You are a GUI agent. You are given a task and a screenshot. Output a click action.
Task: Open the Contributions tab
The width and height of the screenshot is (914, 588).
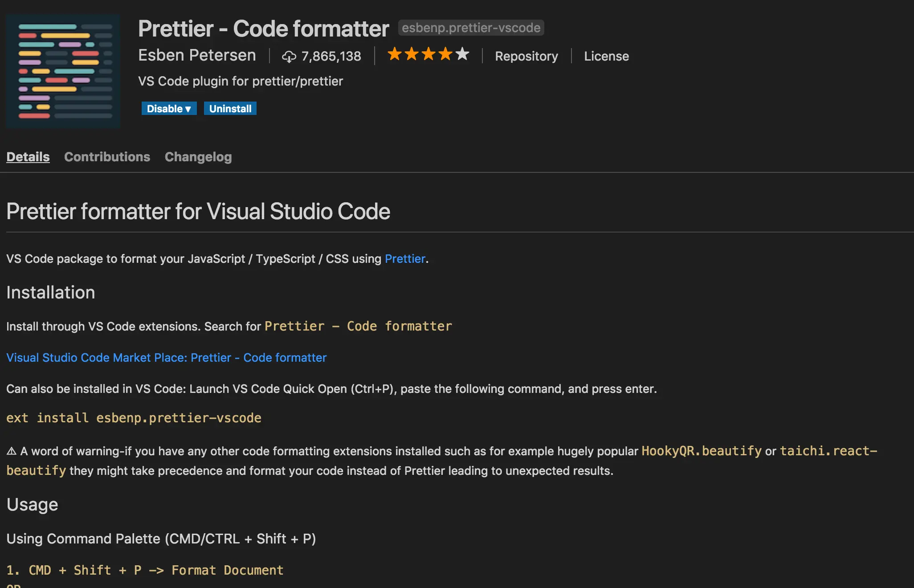[x=107, y=157]
